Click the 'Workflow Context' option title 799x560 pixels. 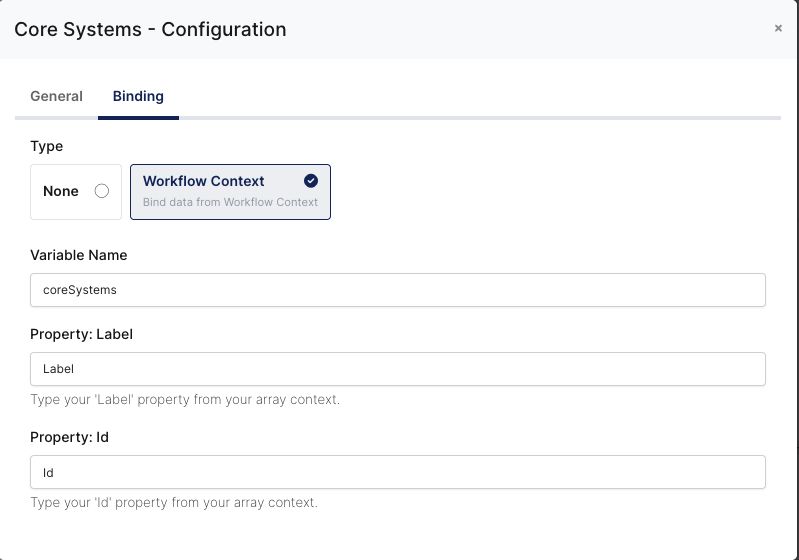[x=204, y=181]
